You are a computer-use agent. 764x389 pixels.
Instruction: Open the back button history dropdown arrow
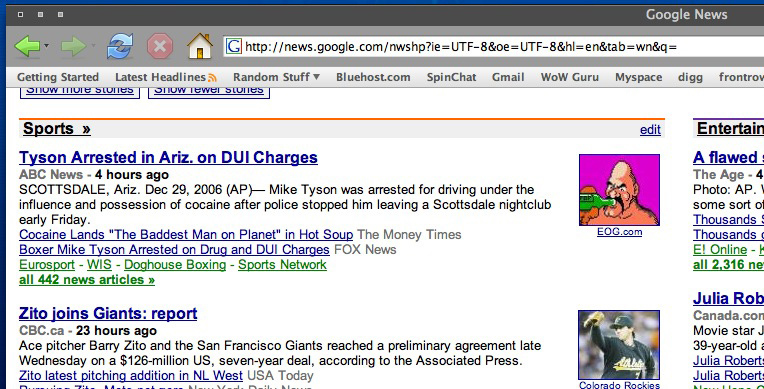pos(46,46)
